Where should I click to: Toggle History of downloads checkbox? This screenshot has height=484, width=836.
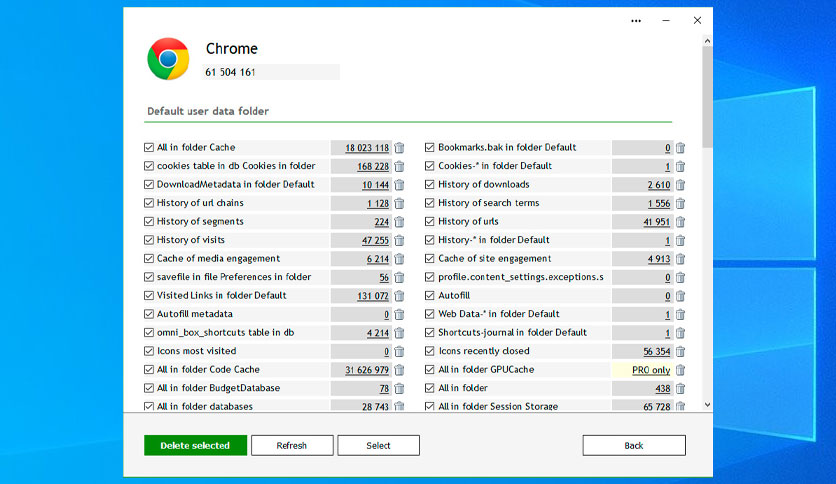tap(430, 184)
